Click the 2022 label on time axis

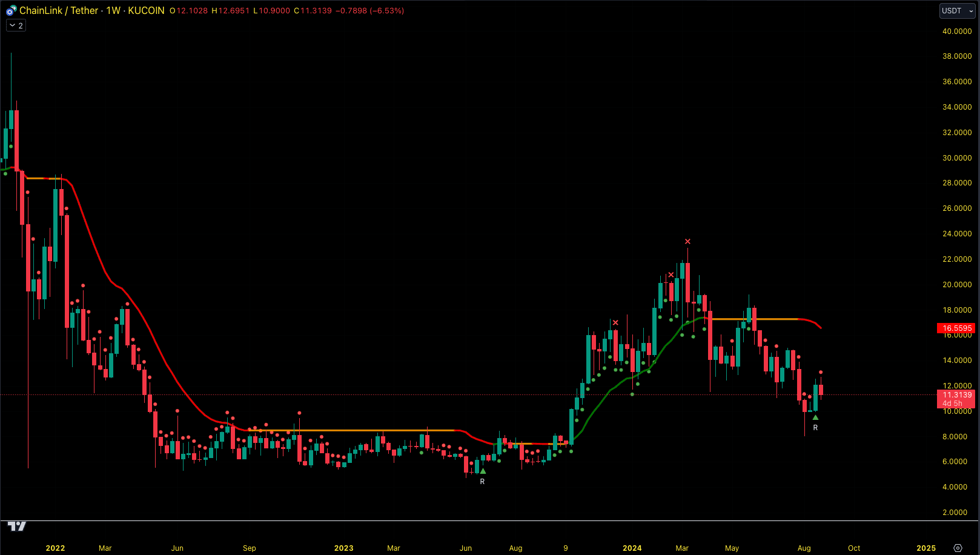click(55, 548)
